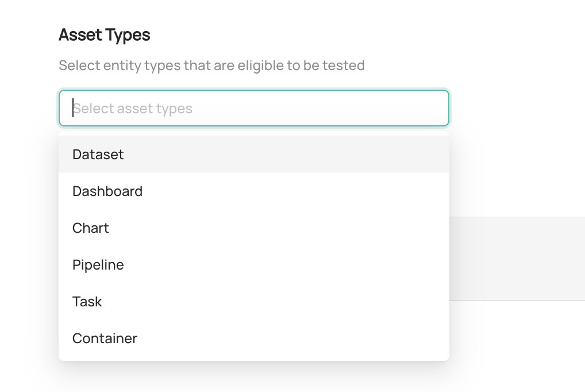The image size is (585, 392).
Task: Click the entity types description text
Action: point(211,66)
